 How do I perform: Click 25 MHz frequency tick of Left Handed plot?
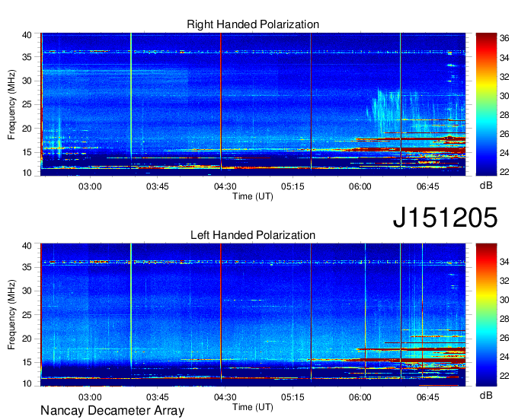pyautogui.click(x=27, y=315)
